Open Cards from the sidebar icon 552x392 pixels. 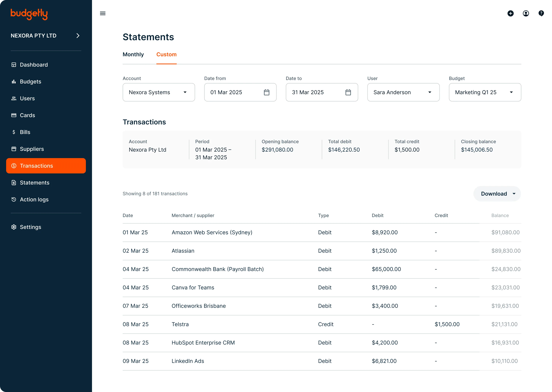tap(14, 115)
